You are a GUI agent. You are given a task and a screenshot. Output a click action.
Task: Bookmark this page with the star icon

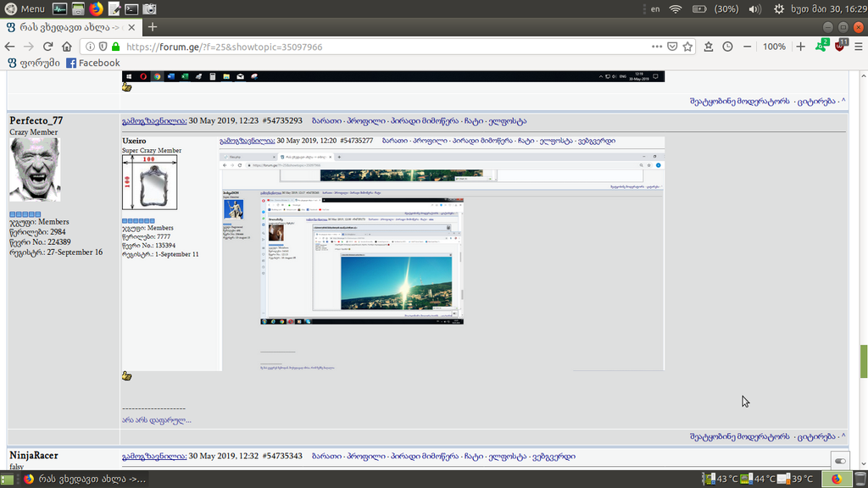coord(687,47)
